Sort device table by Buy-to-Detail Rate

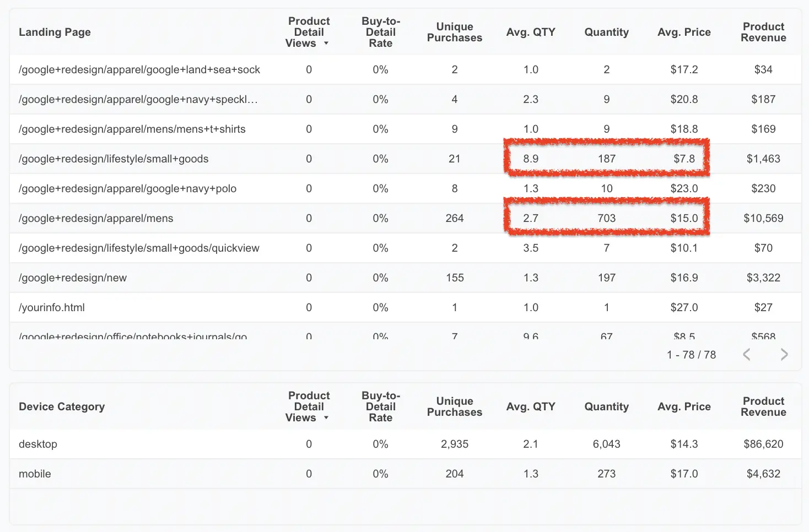381,406
